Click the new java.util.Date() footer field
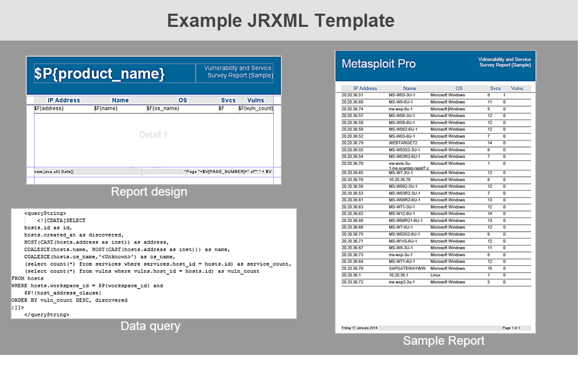The image size is (588, 365). [54, 172]
